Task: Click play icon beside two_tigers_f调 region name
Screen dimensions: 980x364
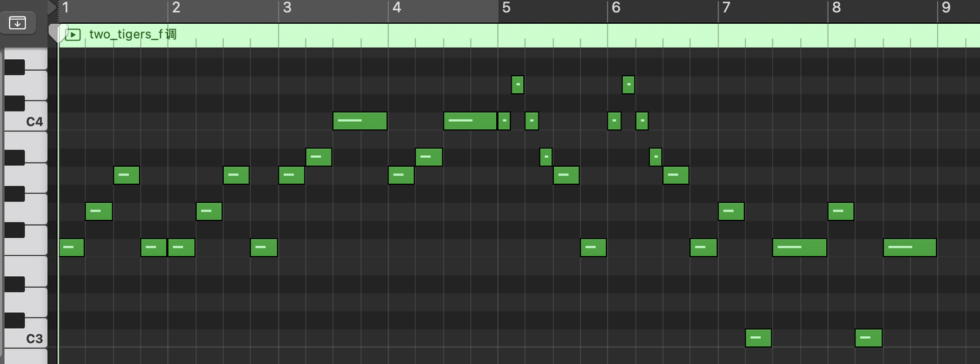Action: 73,35
